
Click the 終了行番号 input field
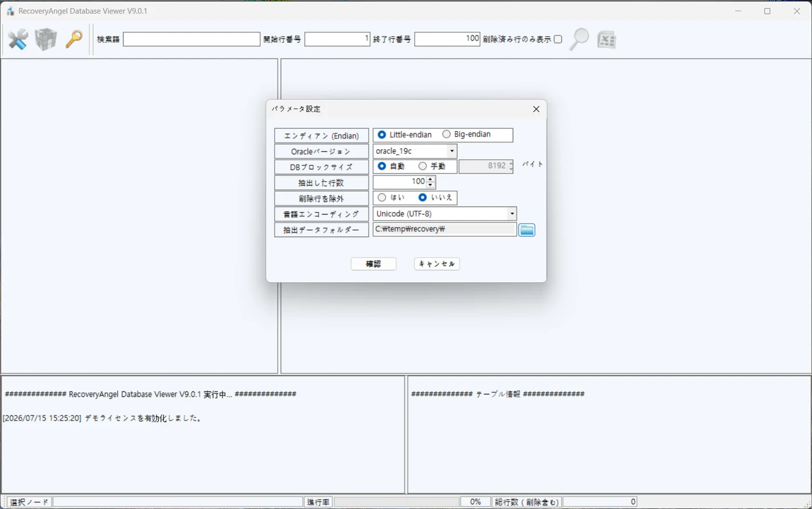[447, 39]
